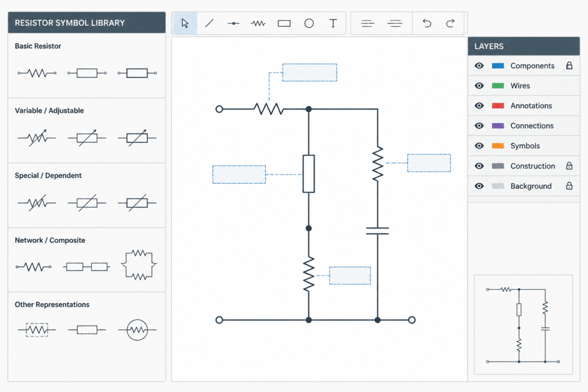This screenshot has width=588, height=392.
Task: Select the pointer selection tool
Action: pyautogui.click(x=185, y=23)
